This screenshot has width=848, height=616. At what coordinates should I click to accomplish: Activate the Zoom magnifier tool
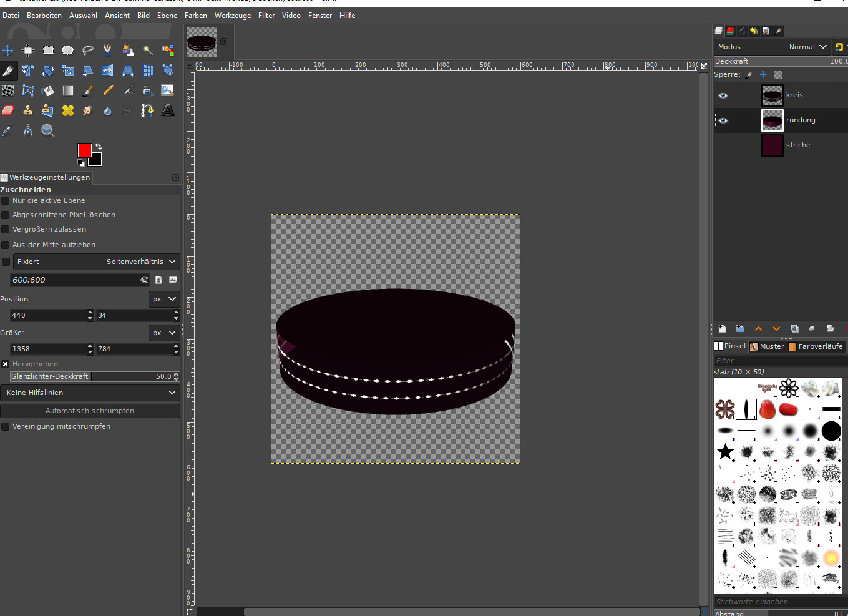tap(47, 130)
